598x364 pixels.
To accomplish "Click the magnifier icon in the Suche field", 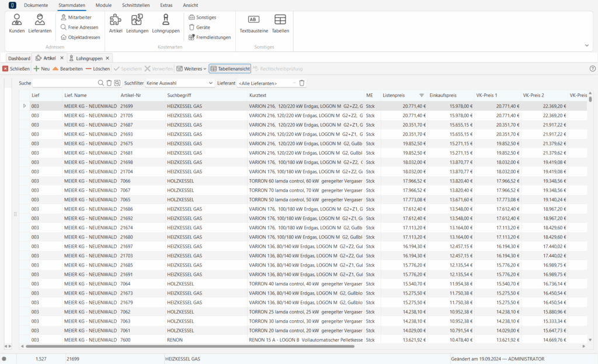I will (100, 83).
